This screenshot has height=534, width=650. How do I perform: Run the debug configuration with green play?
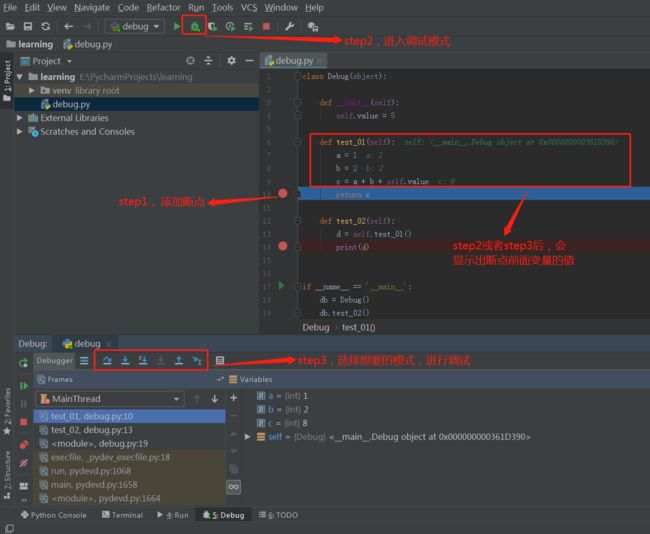coord(177,27)
